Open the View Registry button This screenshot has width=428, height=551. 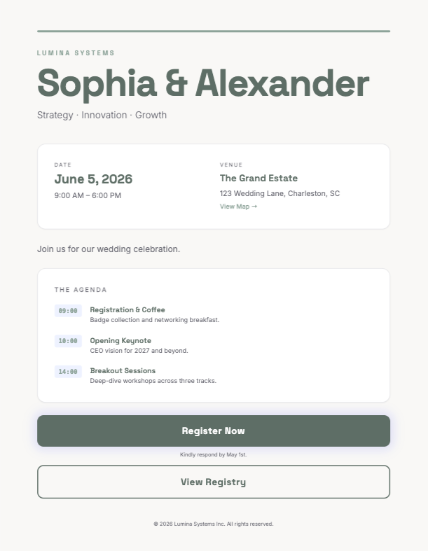(214, 482)
